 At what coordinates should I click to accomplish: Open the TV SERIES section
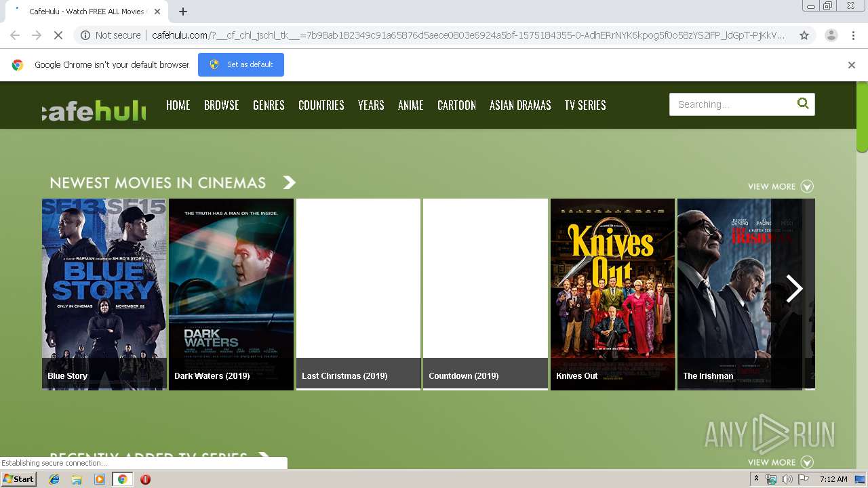[585, 105]
